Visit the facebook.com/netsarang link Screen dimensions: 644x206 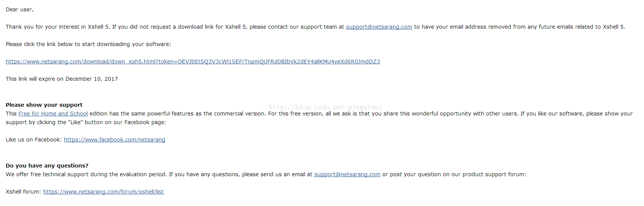tap(115, 140)
